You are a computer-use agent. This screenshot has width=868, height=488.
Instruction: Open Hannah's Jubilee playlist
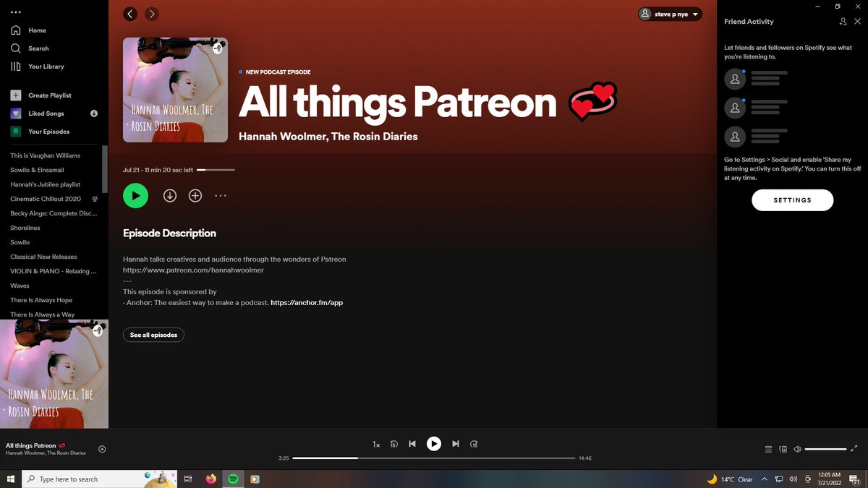pos(46,184)
